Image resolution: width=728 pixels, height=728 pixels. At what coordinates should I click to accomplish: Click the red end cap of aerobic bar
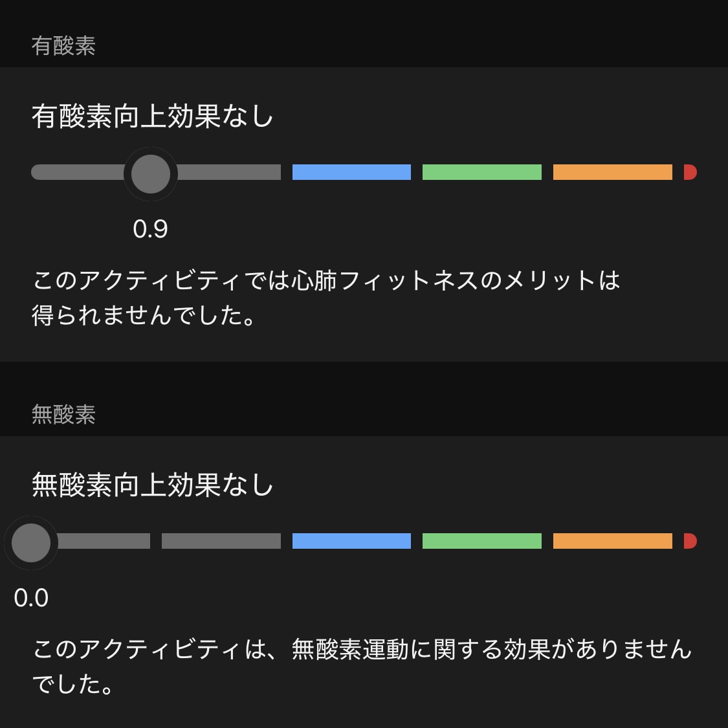click(690, 171)
